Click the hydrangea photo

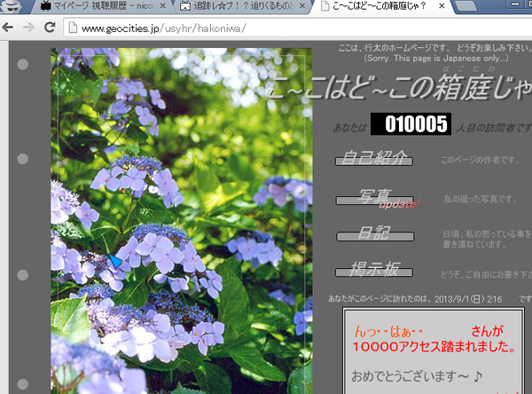[182, 221]
